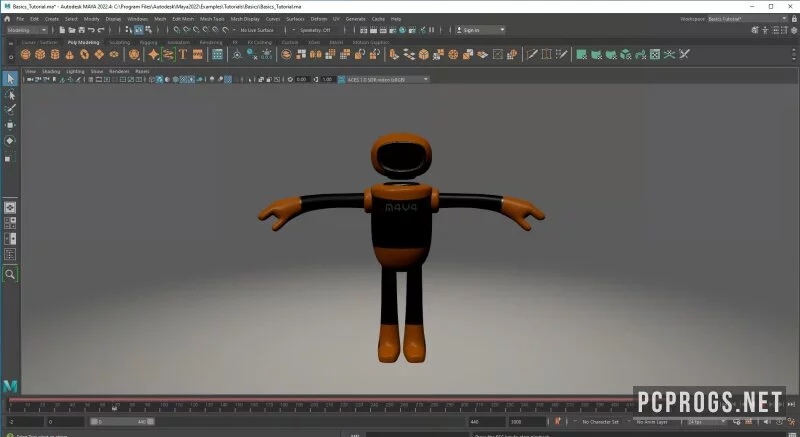Click the viewport gamma value field
800x437 pixels.
coord(327,80)
